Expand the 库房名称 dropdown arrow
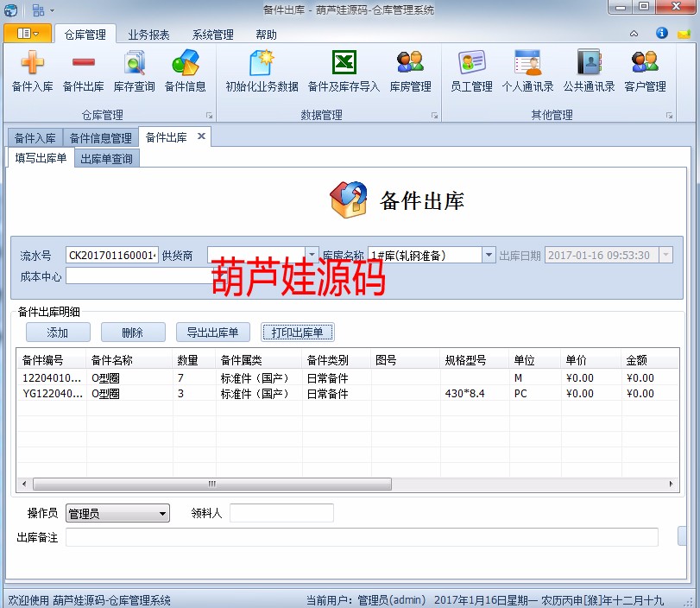The width and height of the screenshot is (700, 608). point(489,255)
